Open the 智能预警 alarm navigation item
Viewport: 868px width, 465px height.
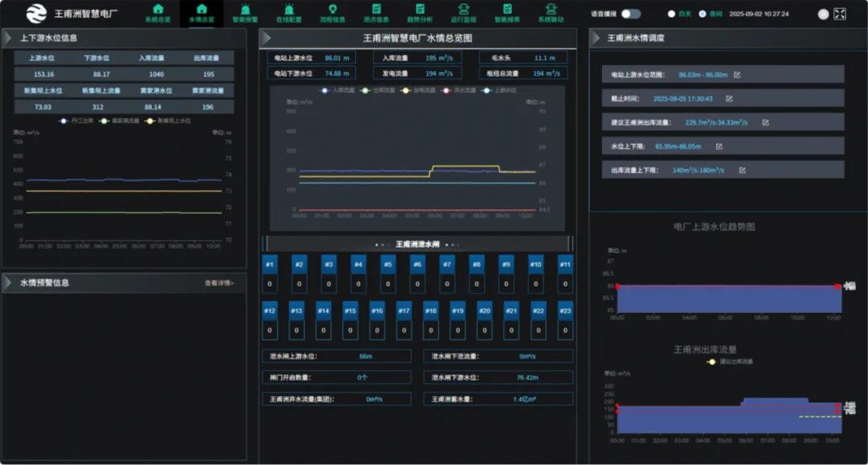click(244, 14)
